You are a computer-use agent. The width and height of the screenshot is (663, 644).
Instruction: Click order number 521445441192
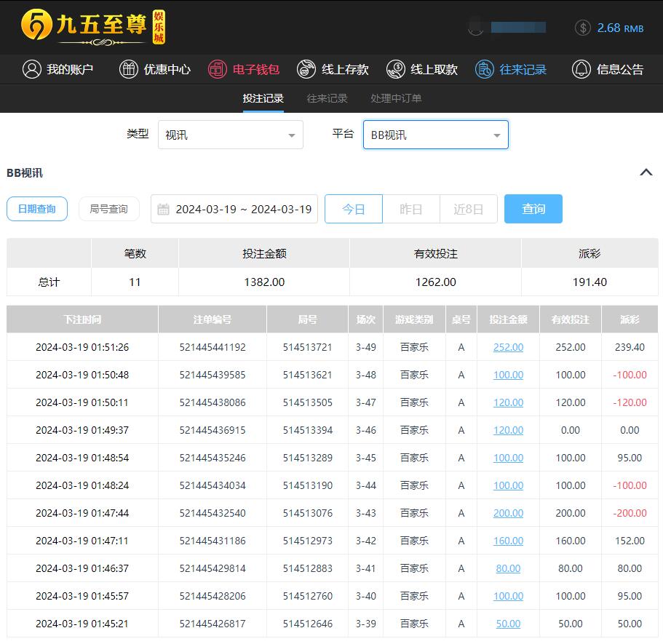point(213,347)
